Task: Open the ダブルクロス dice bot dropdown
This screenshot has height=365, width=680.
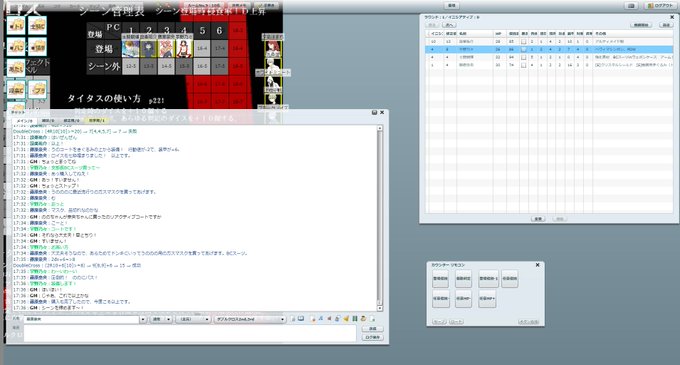Action: (249, 319)
